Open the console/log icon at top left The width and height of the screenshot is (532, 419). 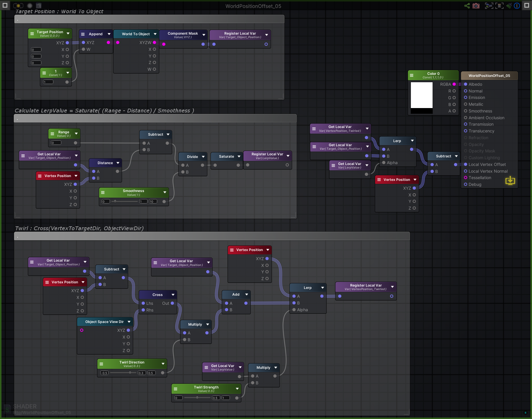[x=38, y=5]
